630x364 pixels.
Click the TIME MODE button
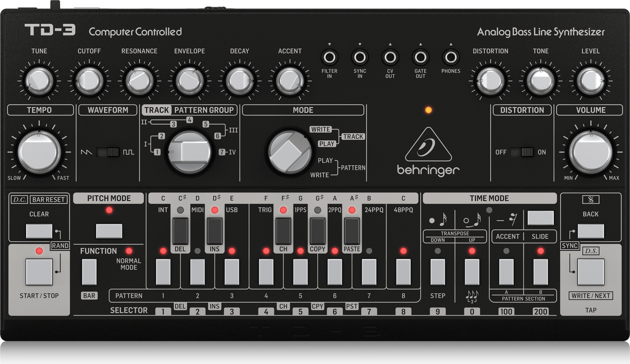click(x=541, y=218)
